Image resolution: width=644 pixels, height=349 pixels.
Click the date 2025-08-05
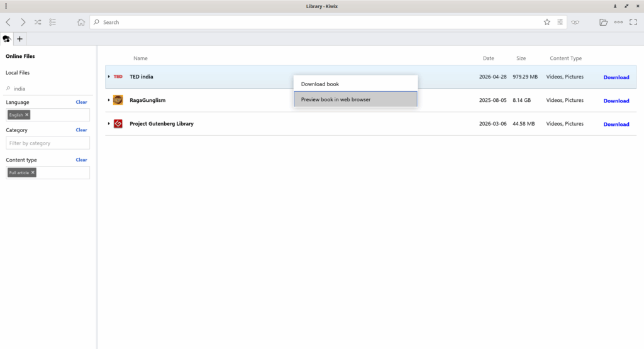pyautogui.click(x=493, y=100)
